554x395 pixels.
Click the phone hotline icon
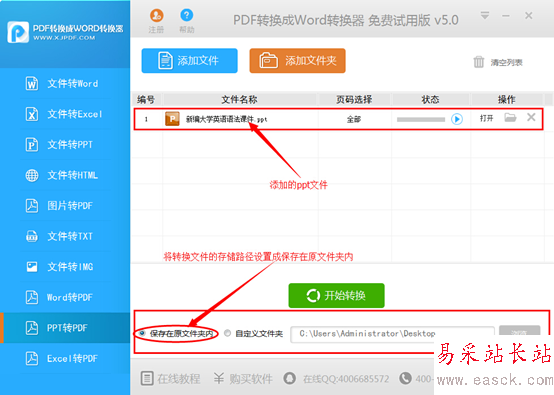point(405,378)
